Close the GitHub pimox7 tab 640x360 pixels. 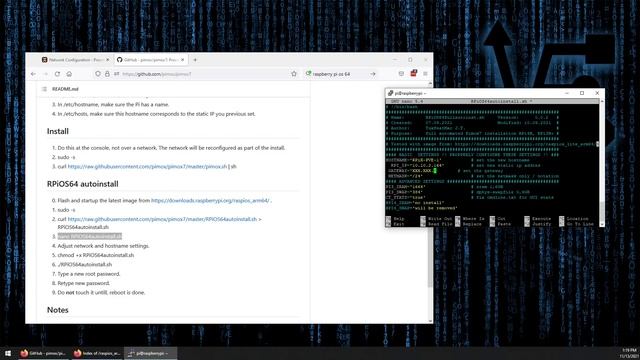pyautogui.click(x=182, y=60)
